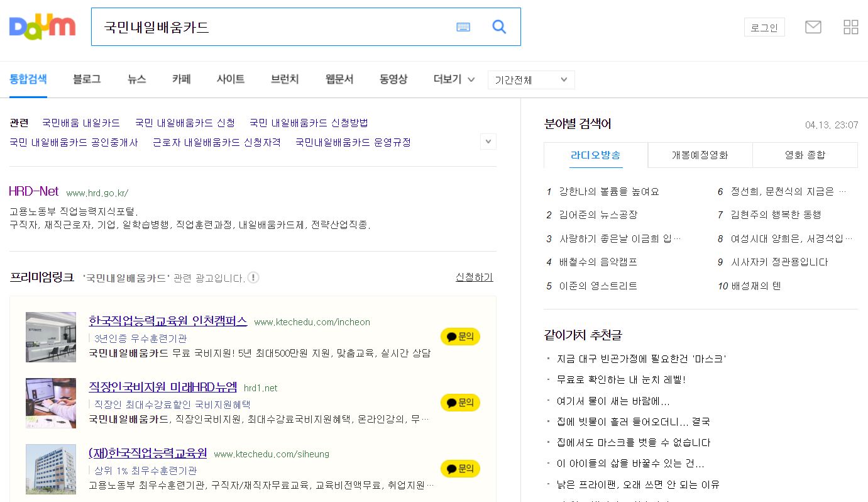Click the 인천캠퍼스 ad thumbnail image
Image resolution: width=868 pixels, height=502 pixels.
pyautogui.click(x=51, y=337)
